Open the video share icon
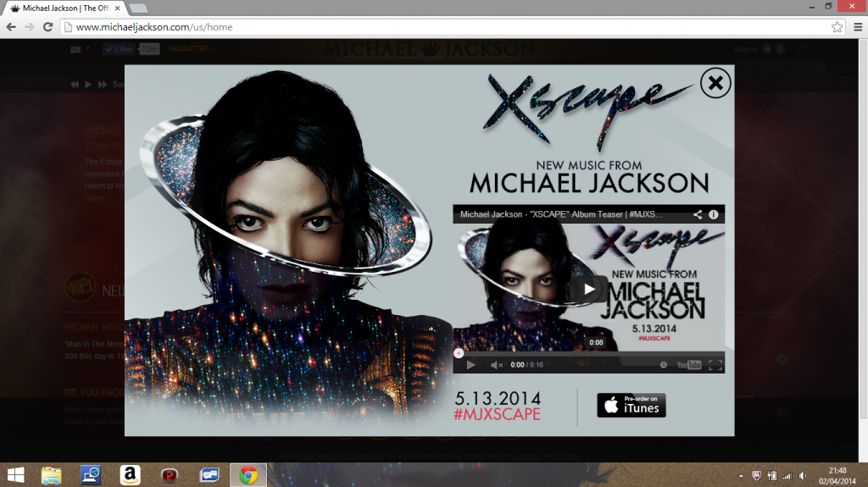This screenshot has width=868, height=487. (x=698, y=214)
